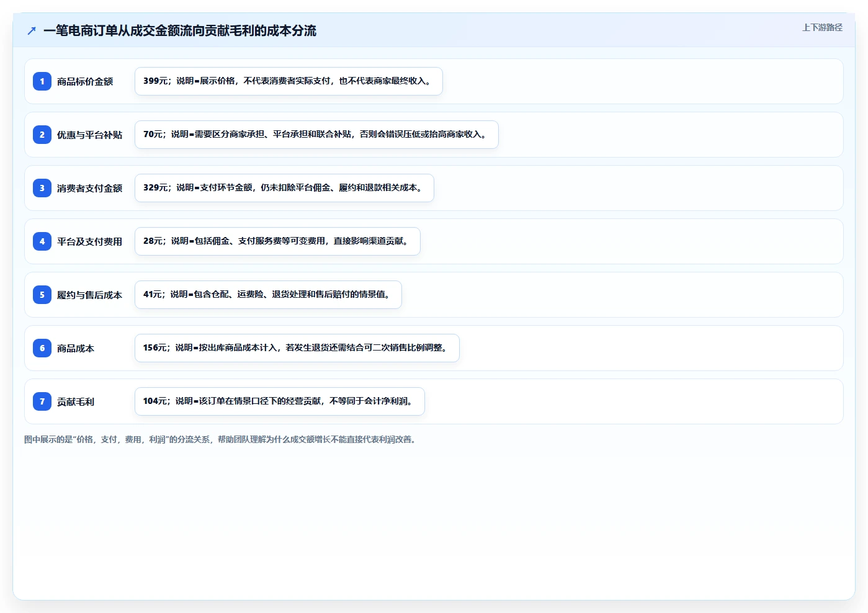Click the step 5 number badge
Screen dimensions: 868x613
pyautogui.click(x=42, y=295)
